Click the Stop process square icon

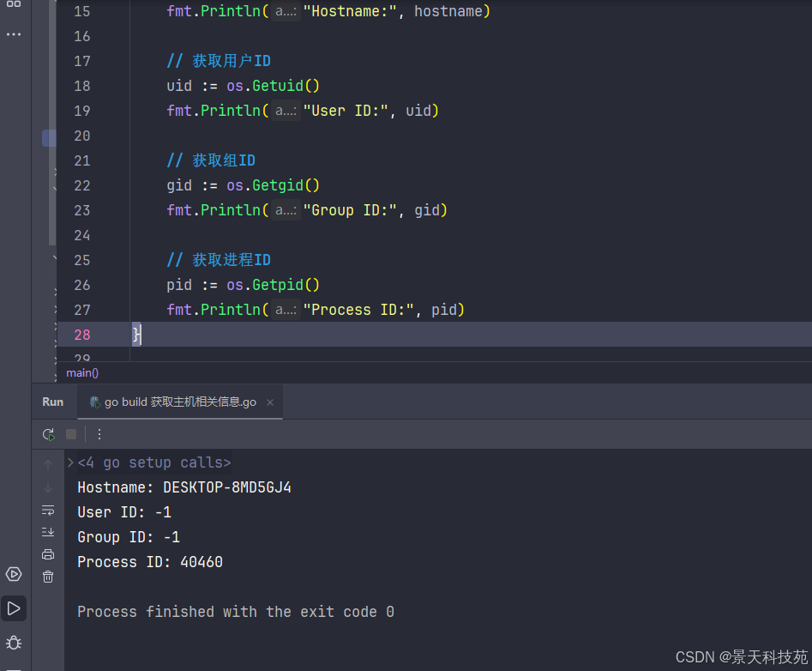click(71, 434)
